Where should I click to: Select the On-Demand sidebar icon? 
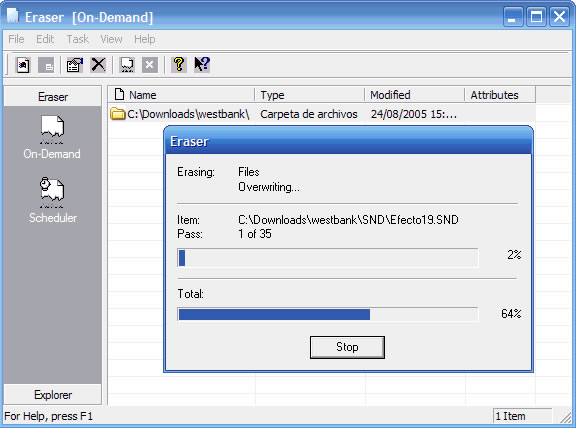[52, 130]
